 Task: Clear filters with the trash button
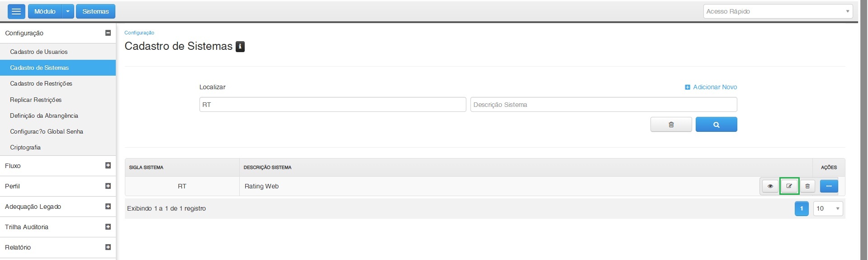(671, 125)
